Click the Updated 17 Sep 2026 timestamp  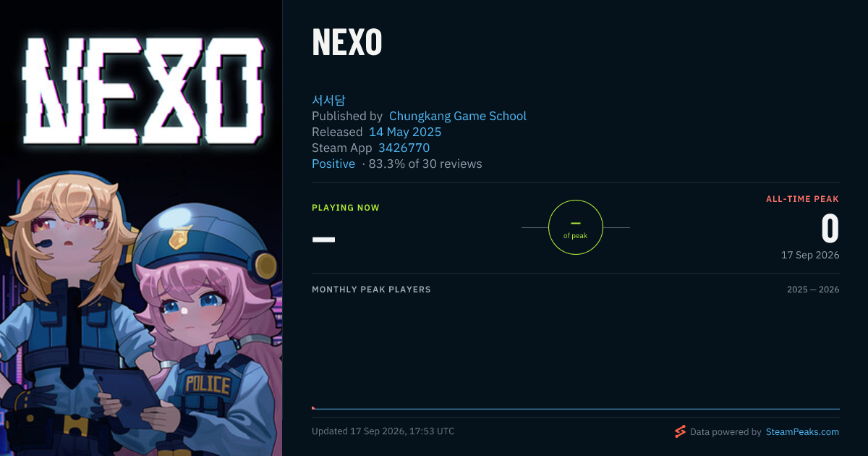tap(383, 431)
